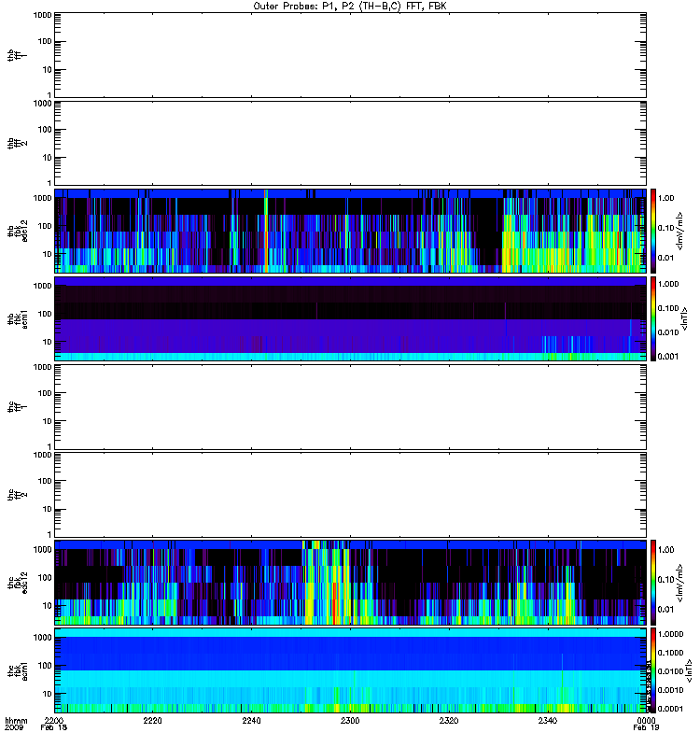Click the '1000' tick of thb fff 1 panel
Viewport: 700px width, 747px height.
tap(42, 15)
